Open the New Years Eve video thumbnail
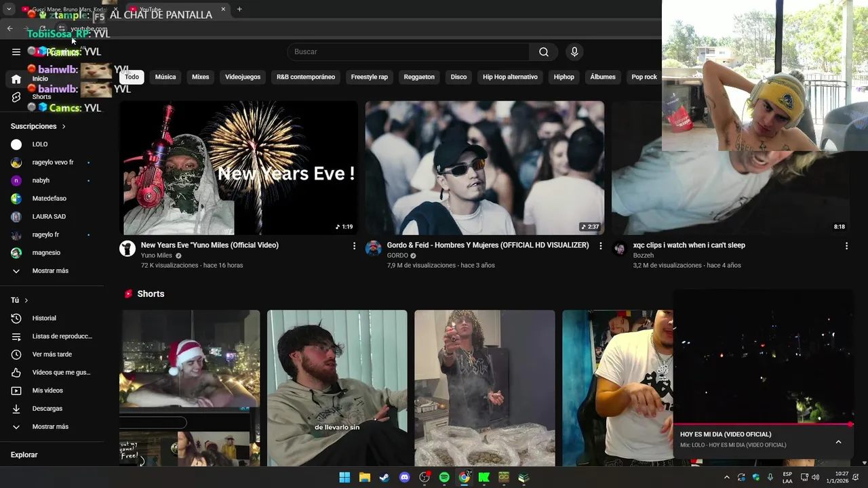Viewport: 868px width, 488px height. (239, 168)
